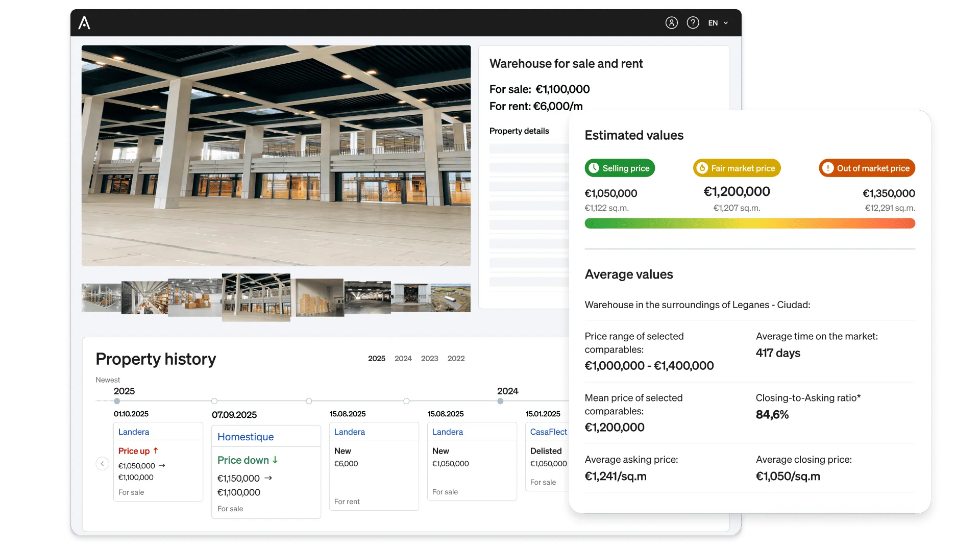This screenshot has height=551, width=980.
Task: Click the Selling price badge
Action: point(620,168)
